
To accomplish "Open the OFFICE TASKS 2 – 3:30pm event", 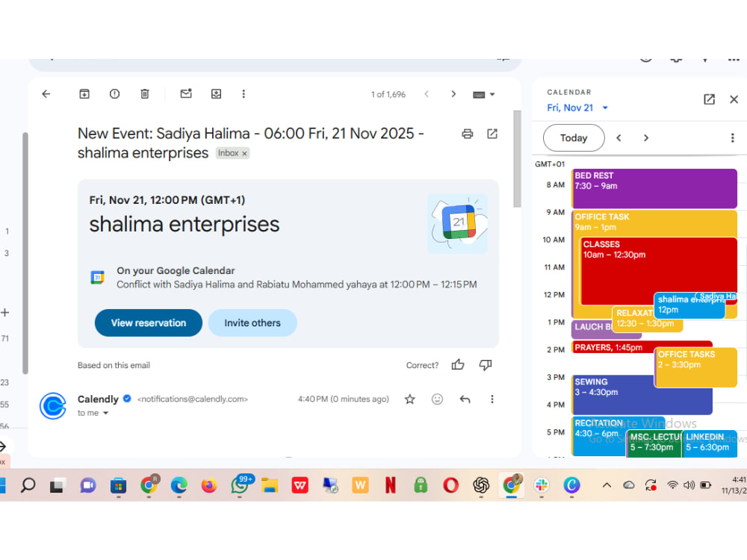I will [696, 367].
